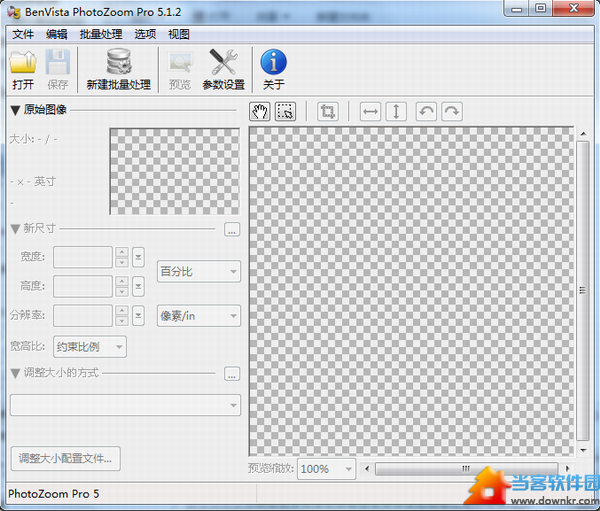Image resolution: width=600 pixels, height=511 pixels.
Task: Click the scroll left arrow of preview
Action: tap(367, 469)
